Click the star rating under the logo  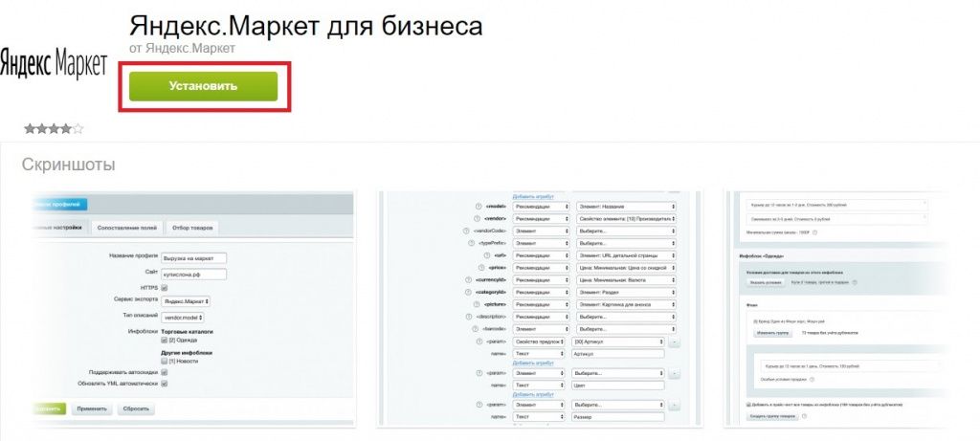[54, 129]
